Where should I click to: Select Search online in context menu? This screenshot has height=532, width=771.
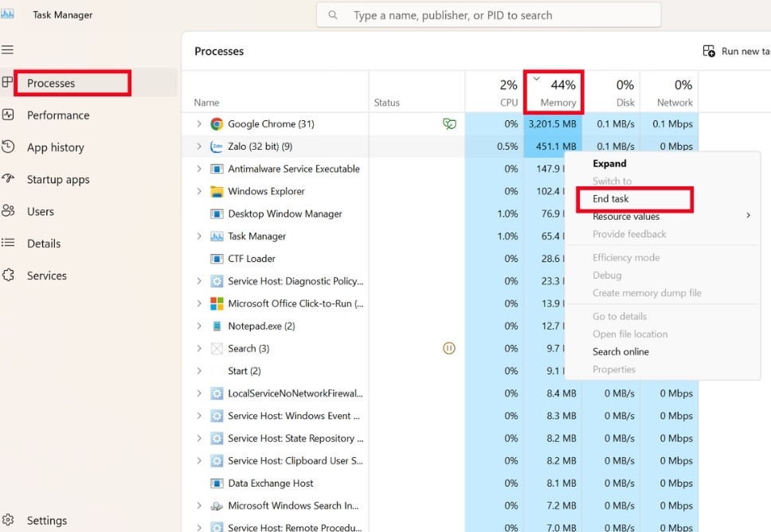tap(620, 352)
